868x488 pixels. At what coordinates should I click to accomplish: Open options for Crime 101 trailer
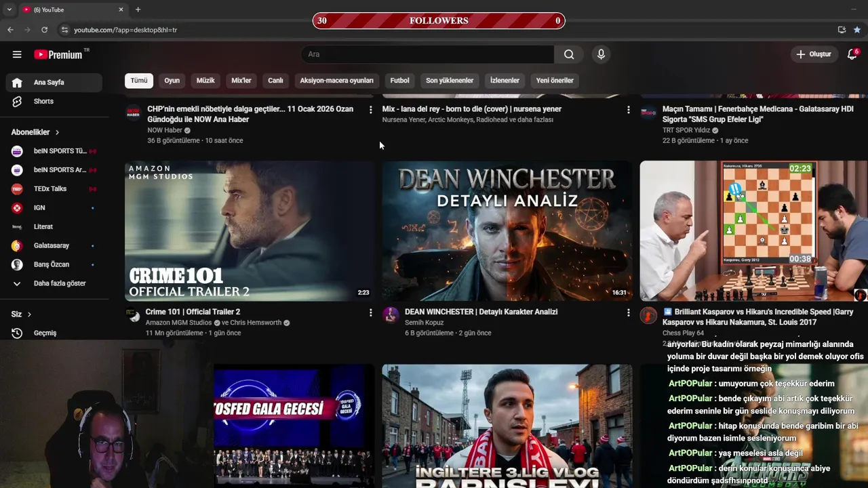[370, 312]
